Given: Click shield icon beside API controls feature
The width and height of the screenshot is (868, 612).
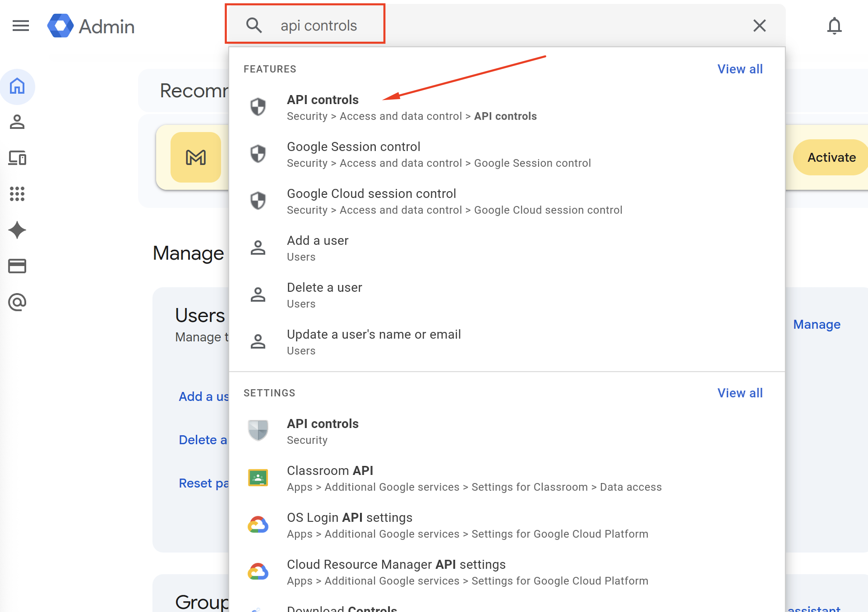Looking at the screenshot, I should [x=258, y=107].
